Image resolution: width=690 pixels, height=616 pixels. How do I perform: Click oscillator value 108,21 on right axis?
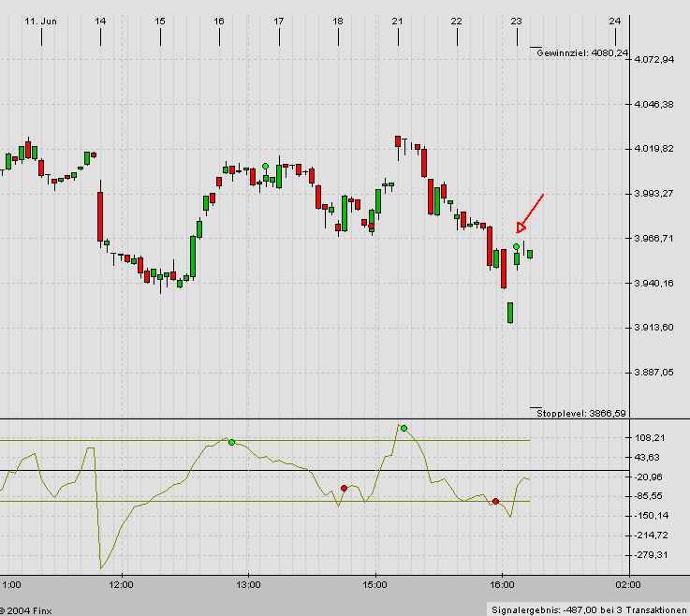[650, 438]
